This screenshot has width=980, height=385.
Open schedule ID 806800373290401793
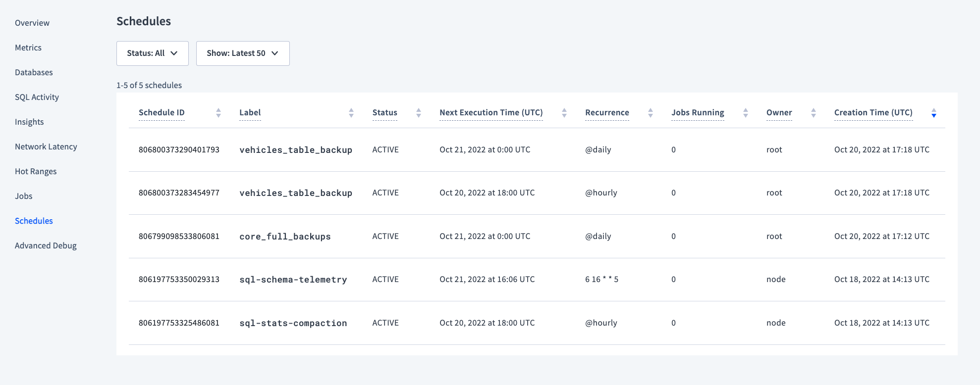click(x=179, y=149)
